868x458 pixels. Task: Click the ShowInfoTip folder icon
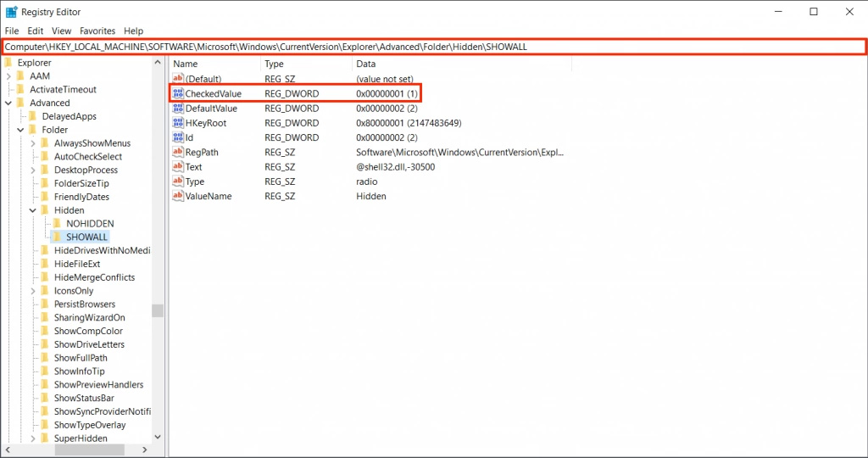point(45,371)
